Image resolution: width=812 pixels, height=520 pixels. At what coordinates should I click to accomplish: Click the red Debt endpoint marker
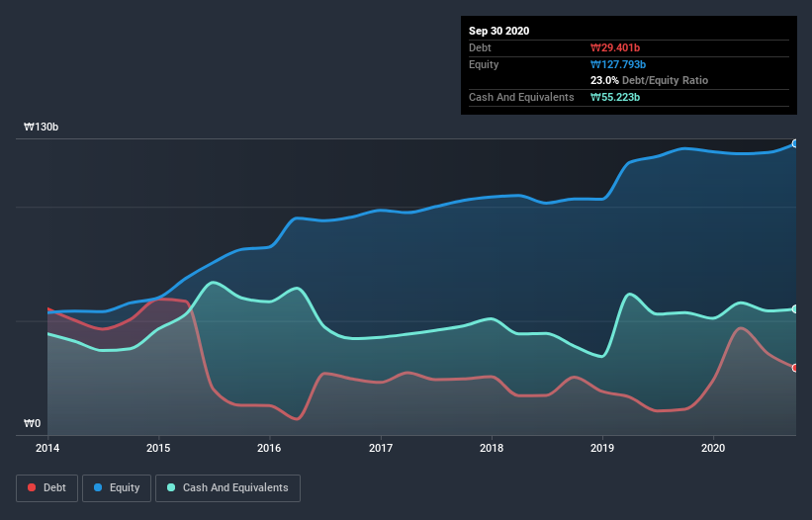tap(795, 368)
